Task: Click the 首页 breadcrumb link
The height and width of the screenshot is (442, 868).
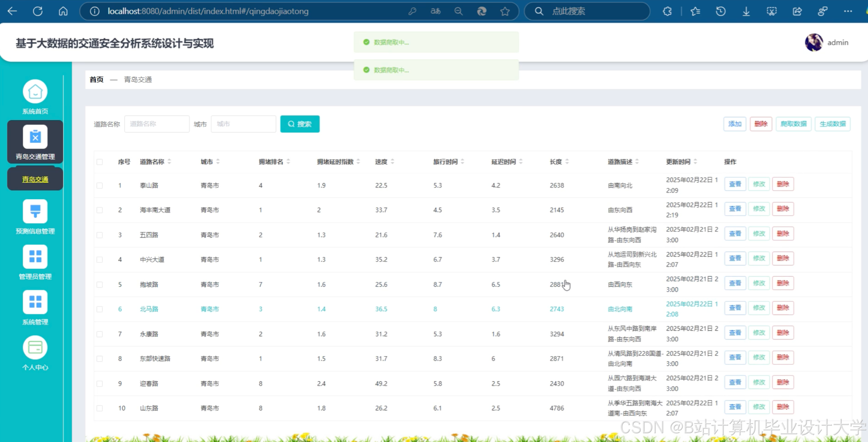Action: pos(96,79)
